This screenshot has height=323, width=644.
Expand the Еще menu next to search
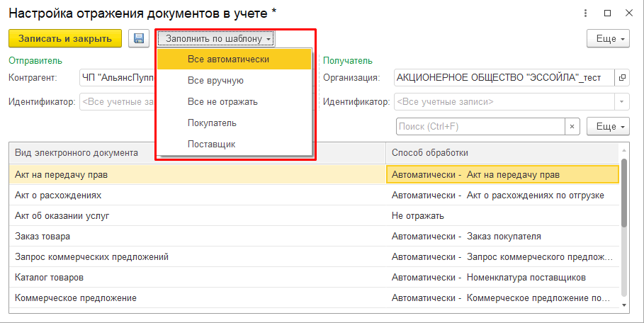pos(609,126)
